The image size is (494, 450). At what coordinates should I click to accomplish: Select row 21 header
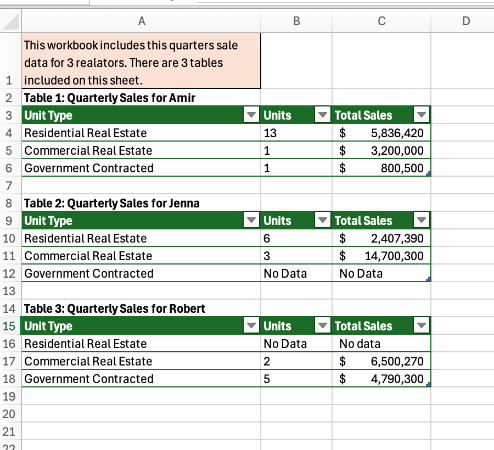tap(11, 431)
